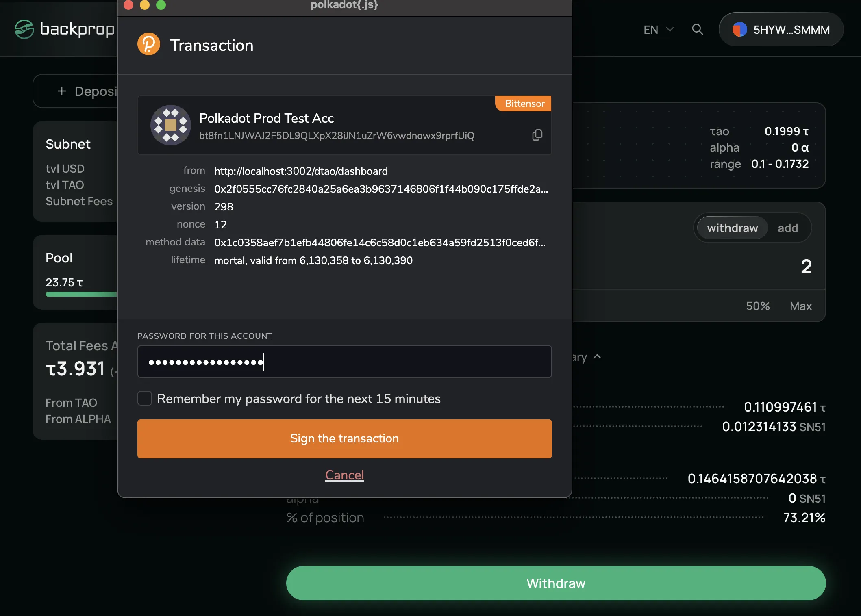Maximize polkadot{.js} window with green button
The width and height of the screenshot is (861, 616).
(x=161, y=4)
